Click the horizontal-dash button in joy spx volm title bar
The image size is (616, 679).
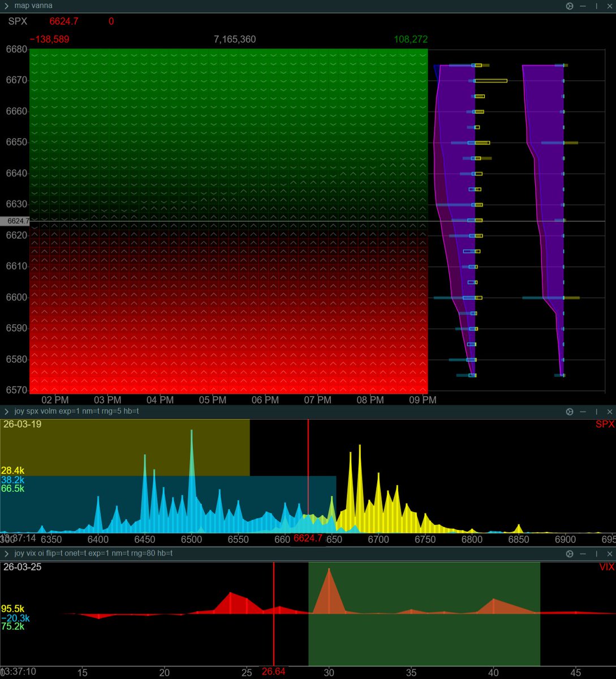[x=583, y=412]
